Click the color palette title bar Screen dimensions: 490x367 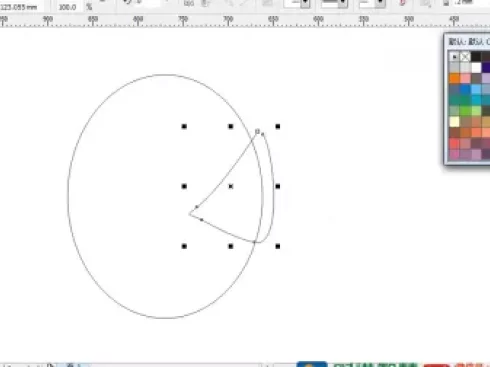click(467, 41)
